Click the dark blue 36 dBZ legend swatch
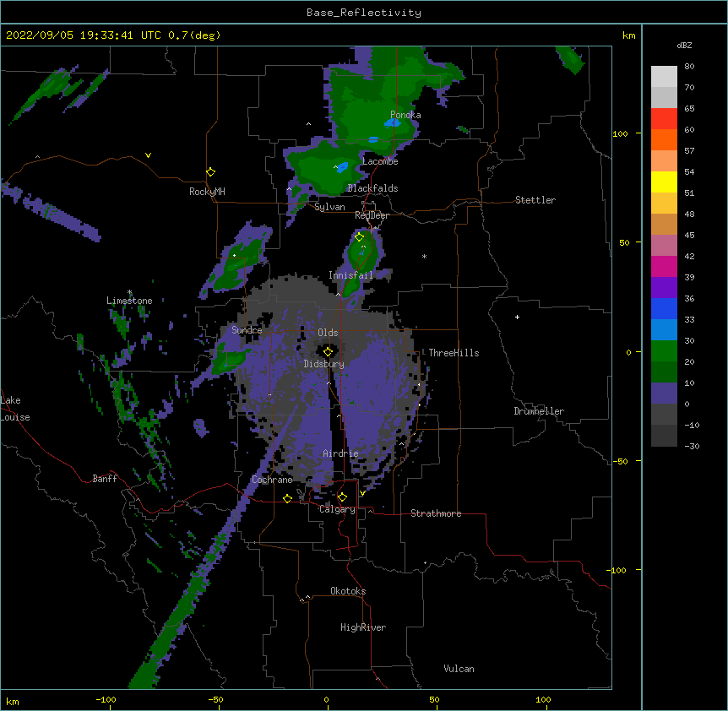Image resolution: width=728 pixels, height=711 pixels. coord(664,308)
